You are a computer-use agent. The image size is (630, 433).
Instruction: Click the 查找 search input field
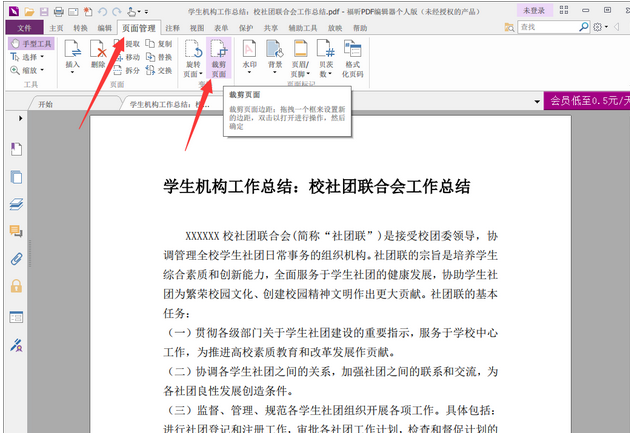[548, 27]
